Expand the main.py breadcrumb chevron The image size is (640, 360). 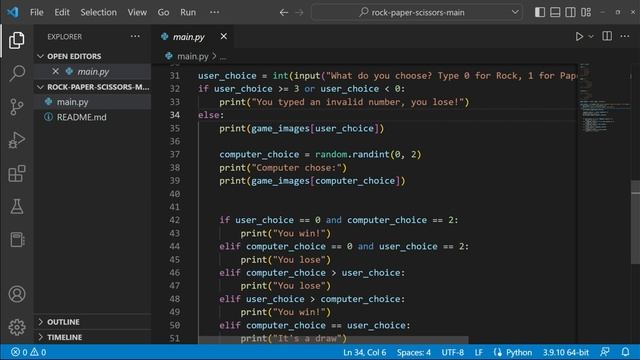tap(214, 56)
